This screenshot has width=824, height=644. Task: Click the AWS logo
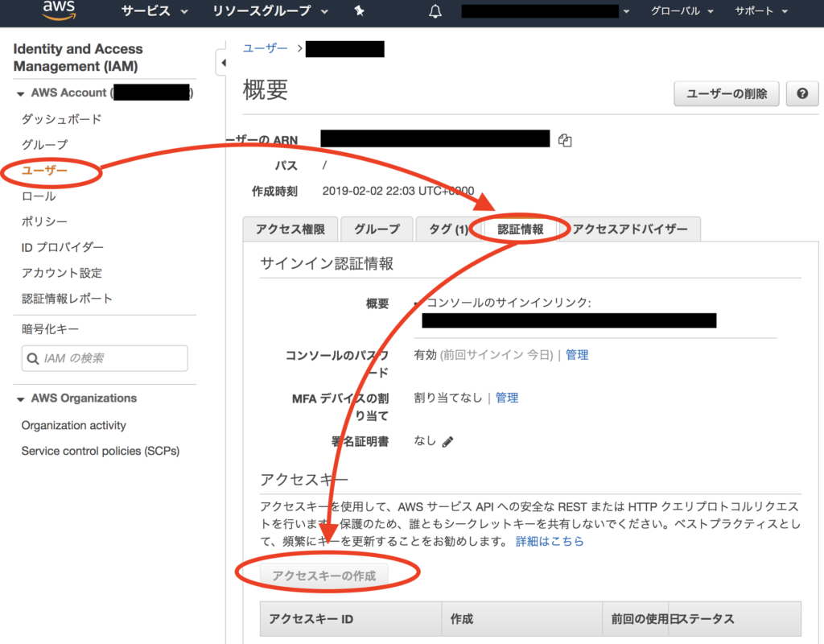coord(59,10)
